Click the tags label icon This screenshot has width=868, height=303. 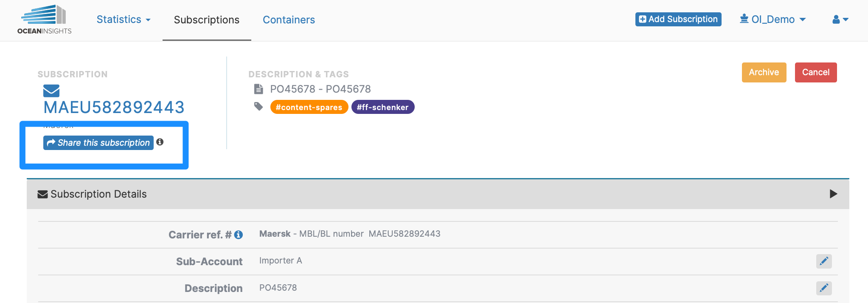pos(258,106)
